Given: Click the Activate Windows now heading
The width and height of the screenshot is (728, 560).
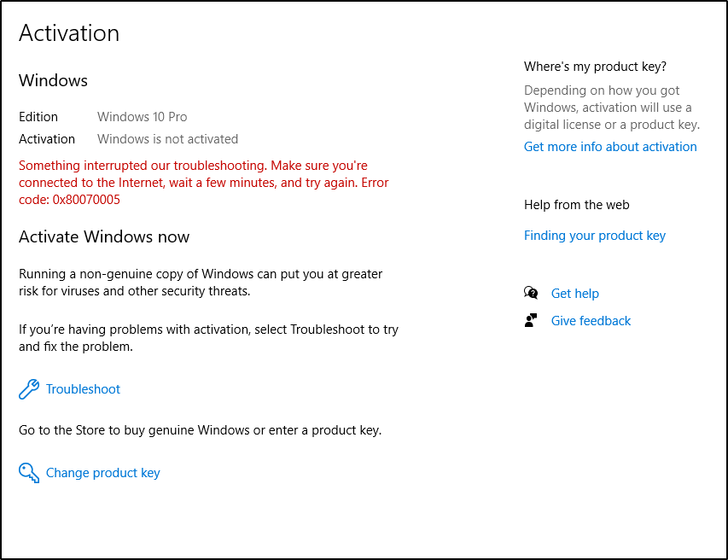Looking at the screenshot, I should click(x=104, y=236).
